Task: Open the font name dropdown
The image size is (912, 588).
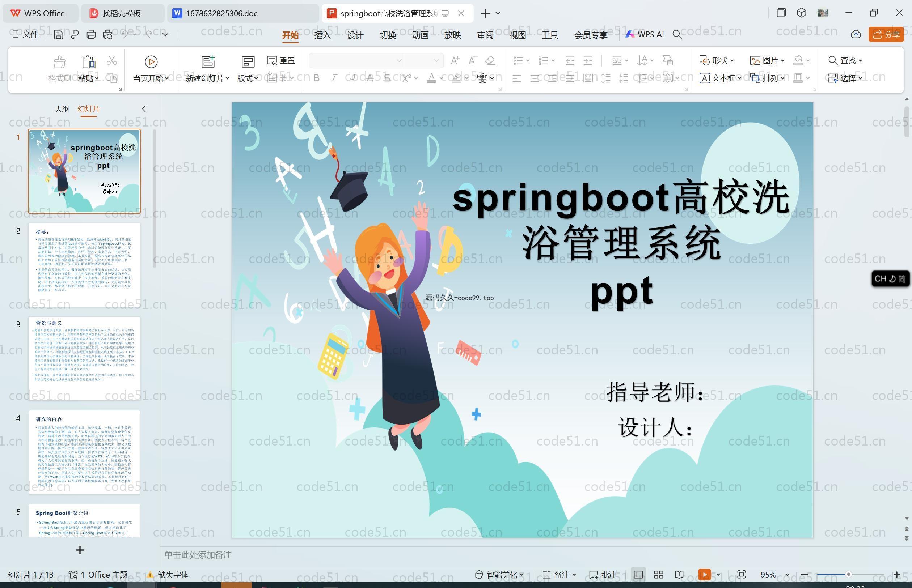Action: tap(399, 60)
